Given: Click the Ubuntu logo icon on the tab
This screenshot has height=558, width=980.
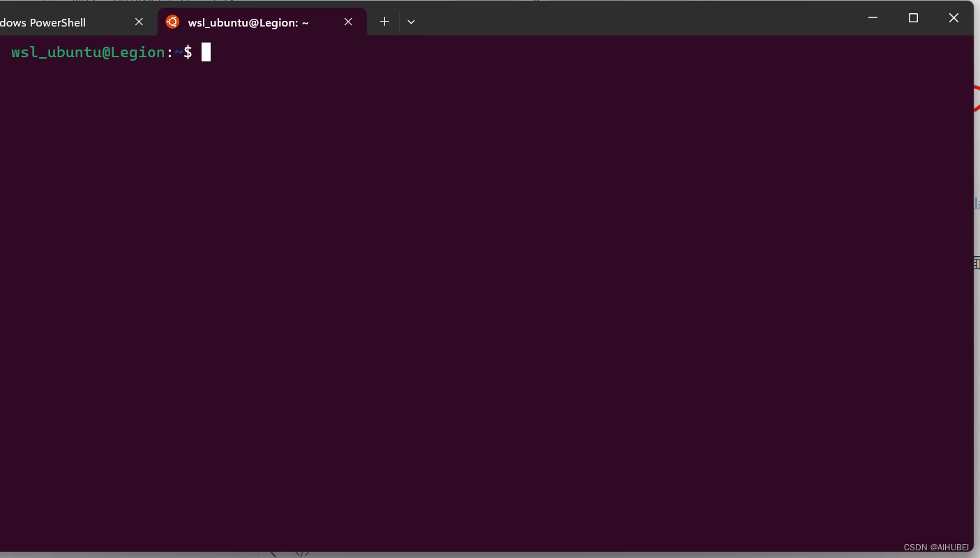Looking at the screenshot, I should point(172,22).
